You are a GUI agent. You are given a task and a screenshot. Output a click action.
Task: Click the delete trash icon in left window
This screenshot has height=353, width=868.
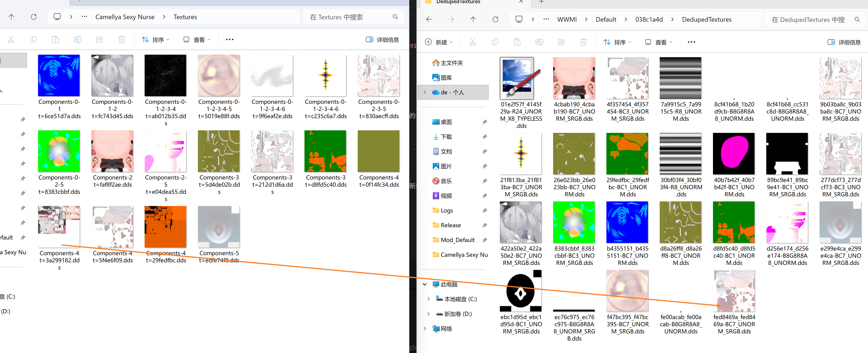(x=122, y=40)
